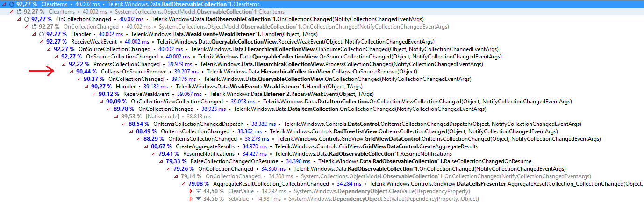The image size is (644, 204).
Task: Click recursion icon on WeakListener Handler 92,27 % row
Action: point(41,34)
